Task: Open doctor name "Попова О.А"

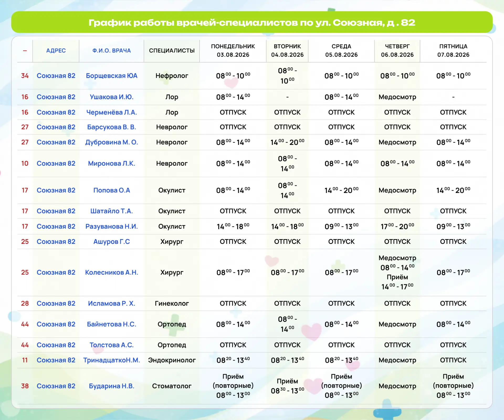Action: pos(112,190)
